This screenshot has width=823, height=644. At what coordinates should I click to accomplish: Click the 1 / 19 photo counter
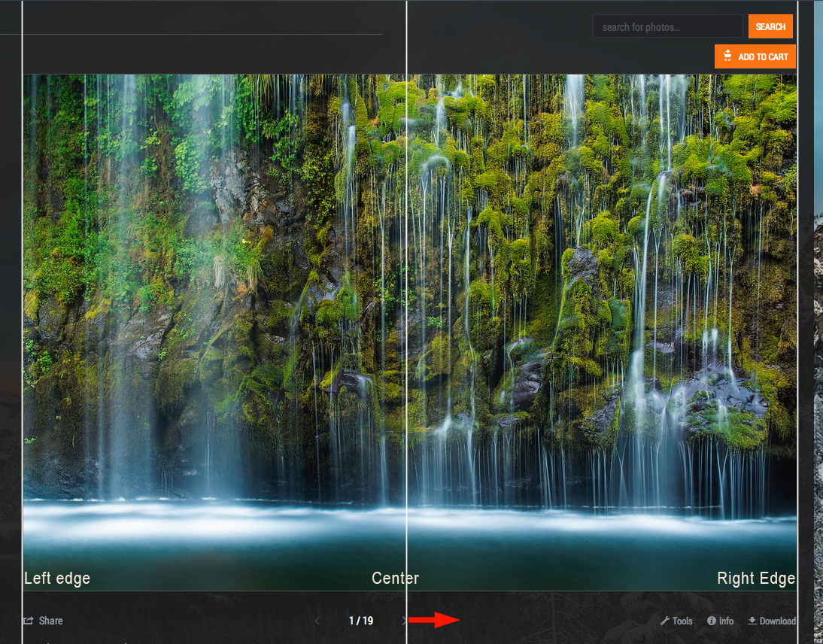361,621
